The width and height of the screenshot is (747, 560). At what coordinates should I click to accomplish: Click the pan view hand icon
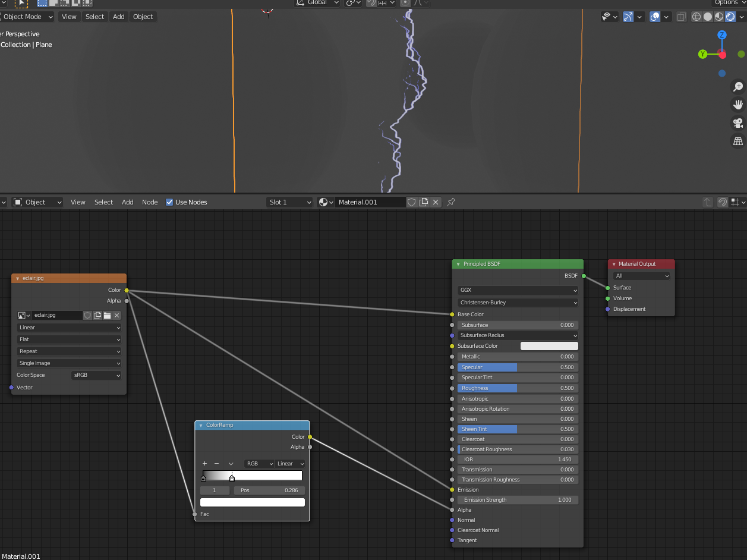738,105
